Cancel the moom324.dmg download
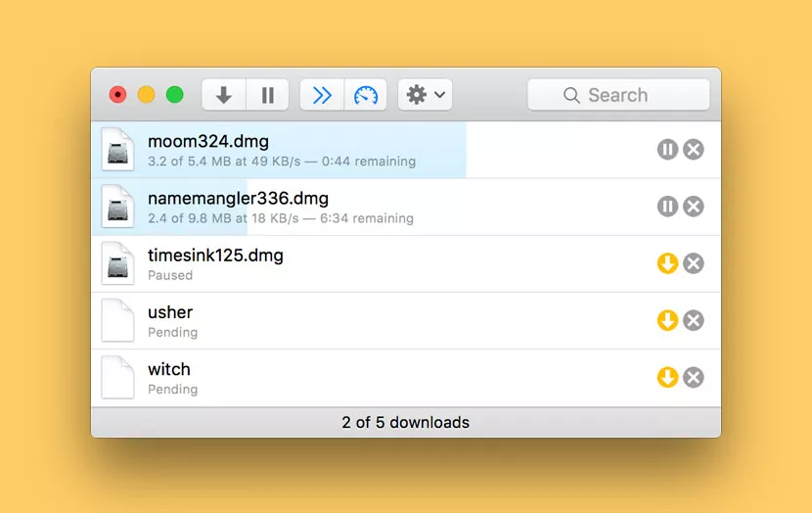The width and height of the screenshot is (812, 513). click(x=694, y=150)
